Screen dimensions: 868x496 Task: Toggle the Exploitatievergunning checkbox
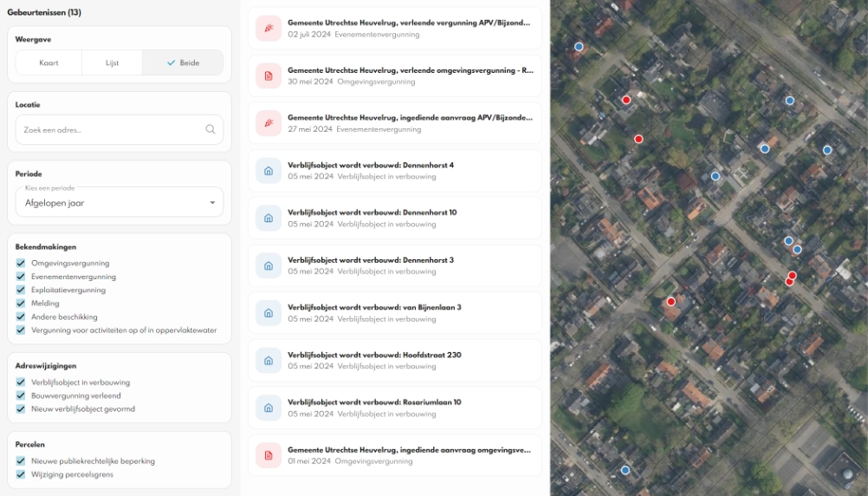[21, 290]
